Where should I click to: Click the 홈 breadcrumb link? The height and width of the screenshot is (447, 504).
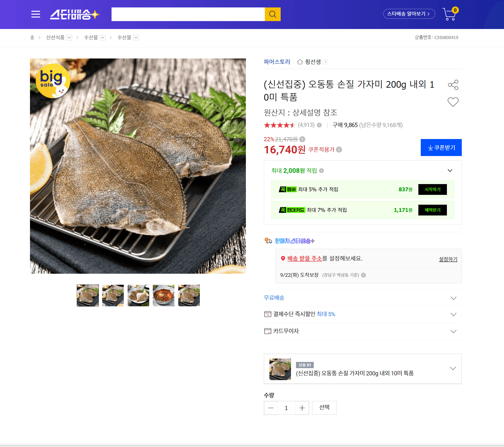coord(32,37)
